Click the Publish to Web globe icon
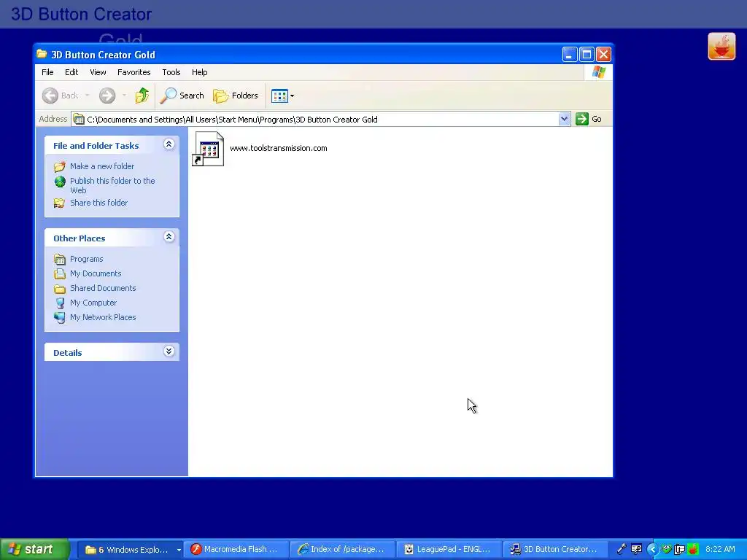The width and height of the screenshot is (747, 560). click(x=60, y=182)
